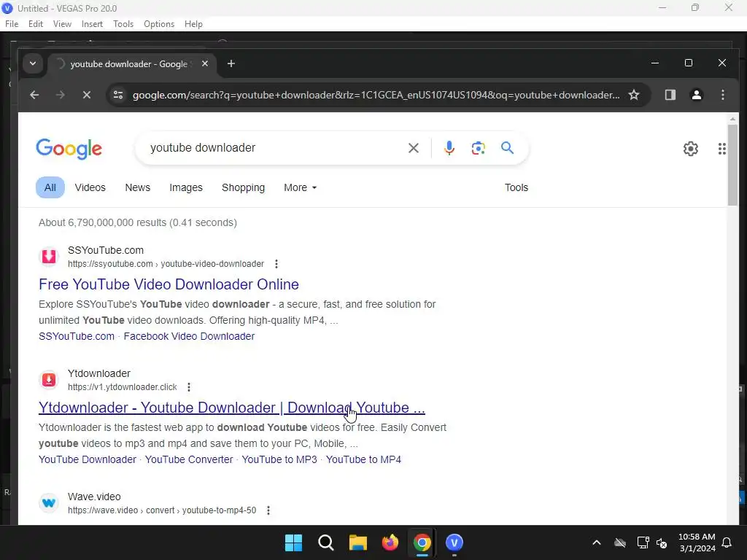Go to the Google home logo

pyautogui.click(x=69, y=149)
